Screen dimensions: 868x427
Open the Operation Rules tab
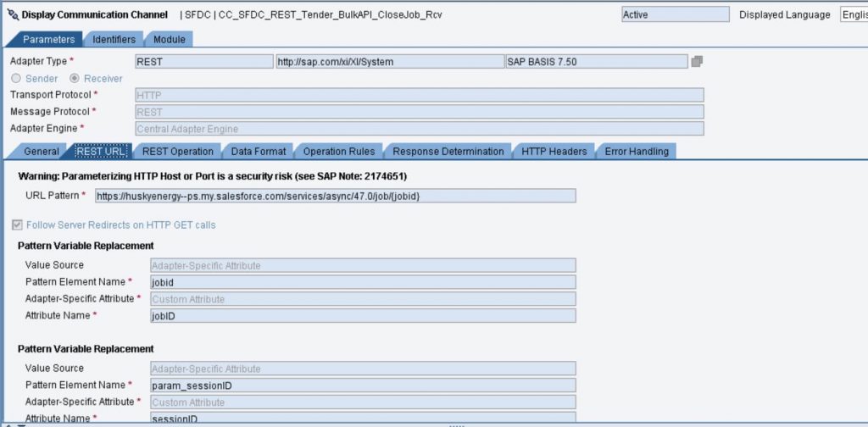pyautogui.click(x=339, y=151)
